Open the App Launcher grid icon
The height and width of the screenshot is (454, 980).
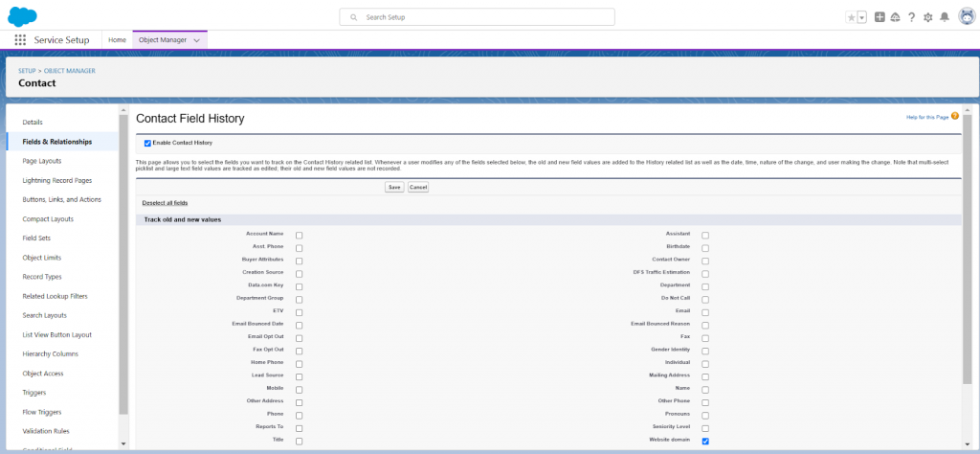pos(20,40)
